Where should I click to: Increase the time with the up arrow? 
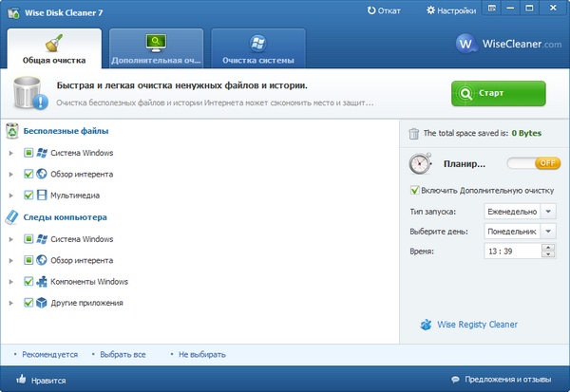point(548,248)
